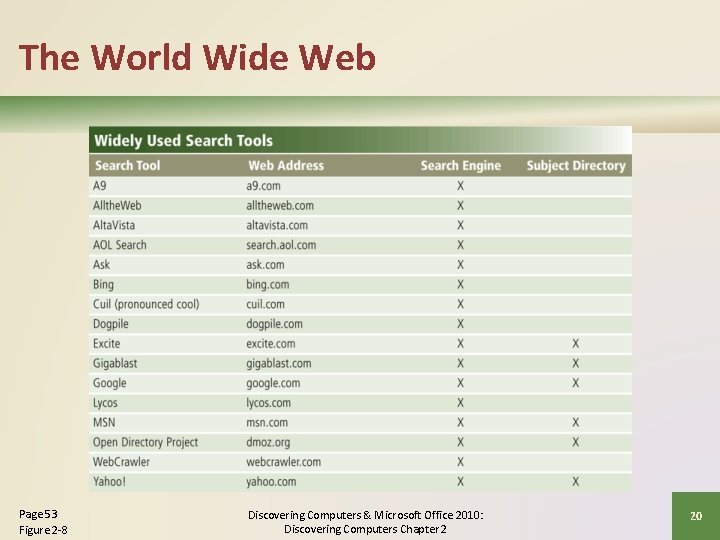This screenshot has height=540, width=720.
Task: Select the 'WebCrawler' search tool name
Action: (x=121, y=461)
